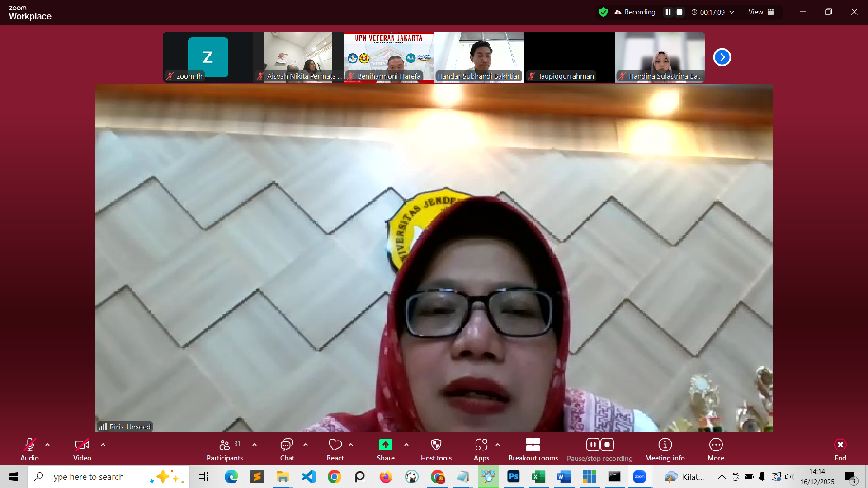The height and width of the screenshot is (488, 868).
Task: Expand the recording timer dropdown chevron
Action: coord(731,12)
